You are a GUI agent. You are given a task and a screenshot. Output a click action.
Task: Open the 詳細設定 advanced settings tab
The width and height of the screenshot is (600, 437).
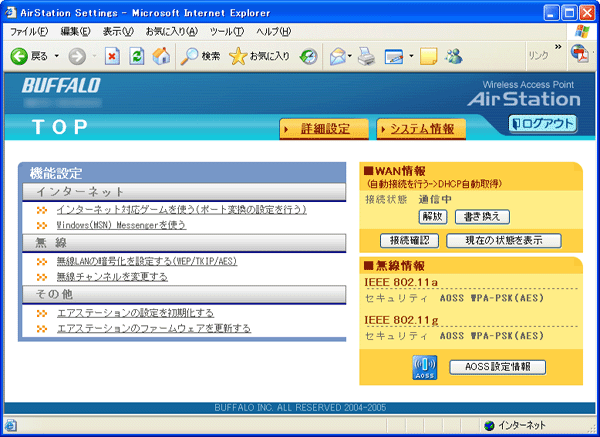tap(324, 129)
